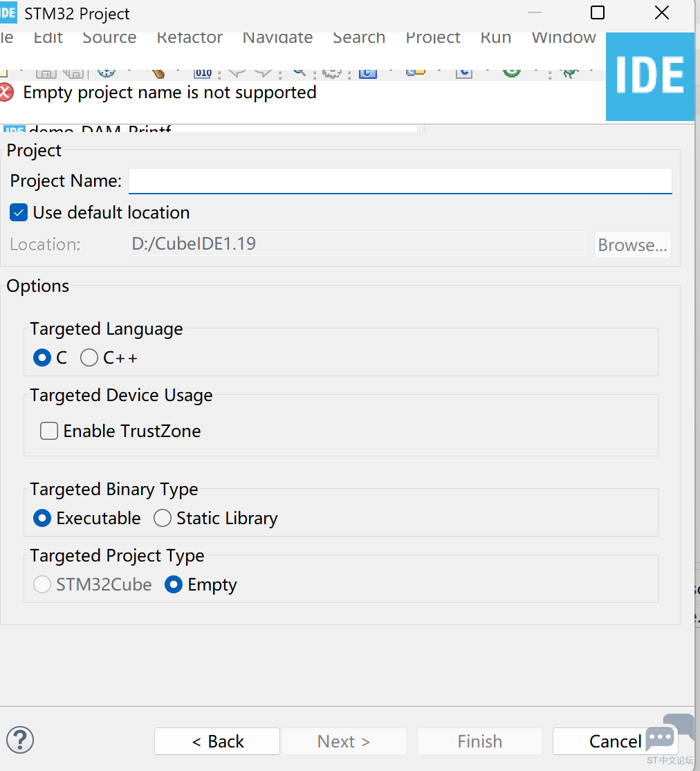Enable TrustZone checkbox
Screen dimensions: 700x771
49,431
